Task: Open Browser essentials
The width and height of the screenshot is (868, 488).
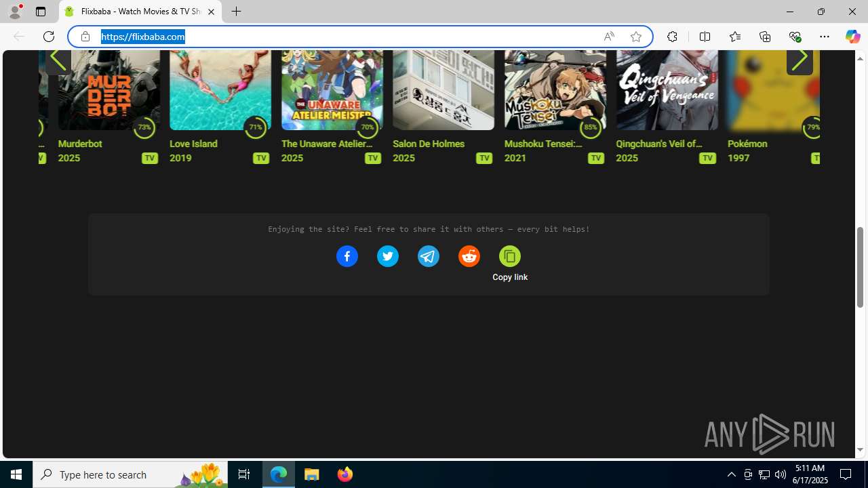Action: pos(795,37)
